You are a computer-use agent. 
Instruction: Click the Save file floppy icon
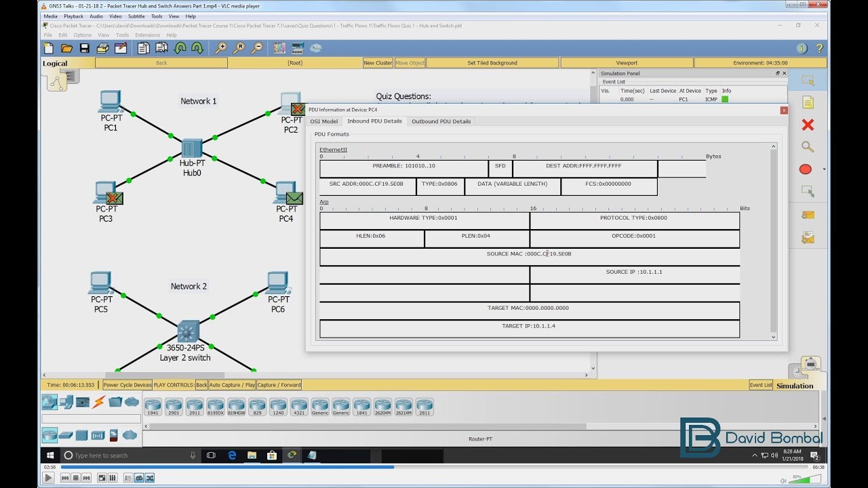(84, 48)
